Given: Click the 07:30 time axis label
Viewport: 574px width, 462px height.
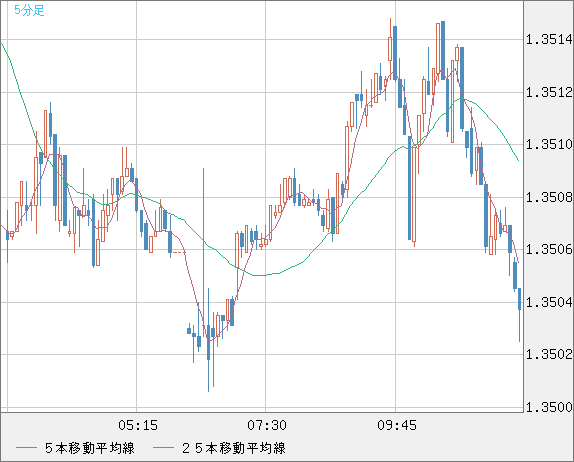Looking at the screenshot, I should pyautogui.click(x=267, y=425).
